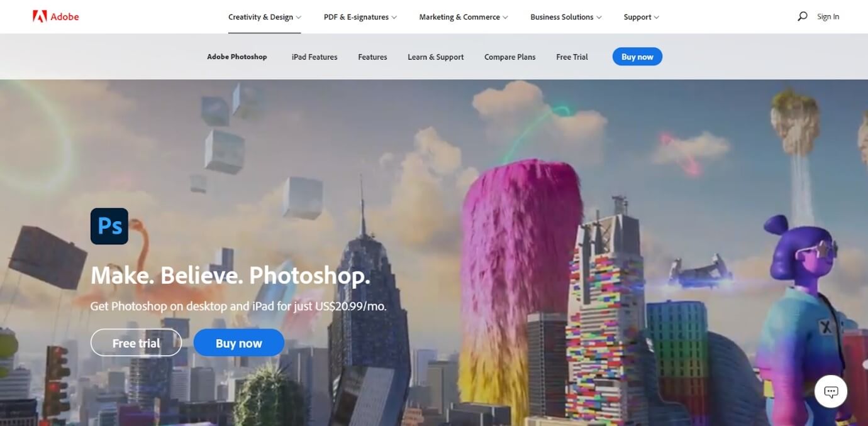
Task: Open the Compare Plans tab
Action: pyautogui.click(x=510, y=57)
